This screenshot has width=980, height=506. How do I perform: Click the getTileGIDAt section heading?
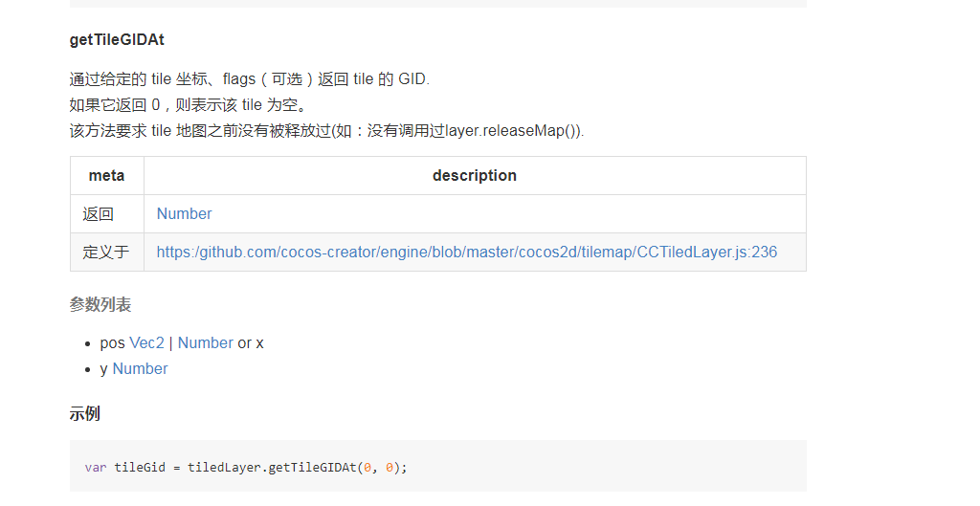coord(117,40)
